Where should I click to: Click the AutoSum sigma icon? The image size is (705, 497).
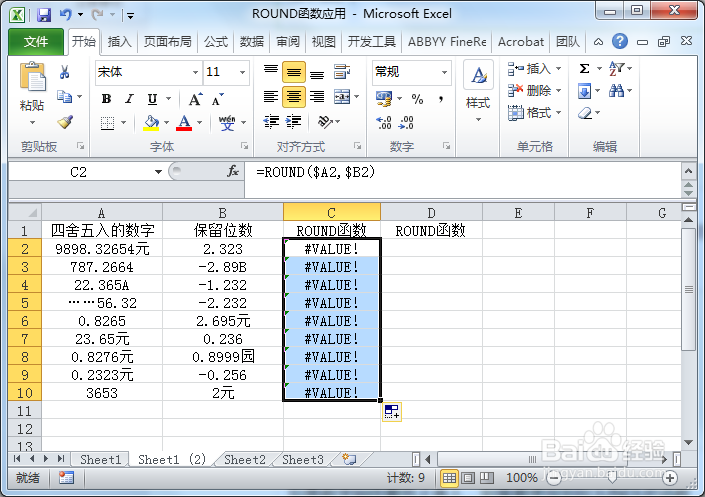(x=585, y=69)
